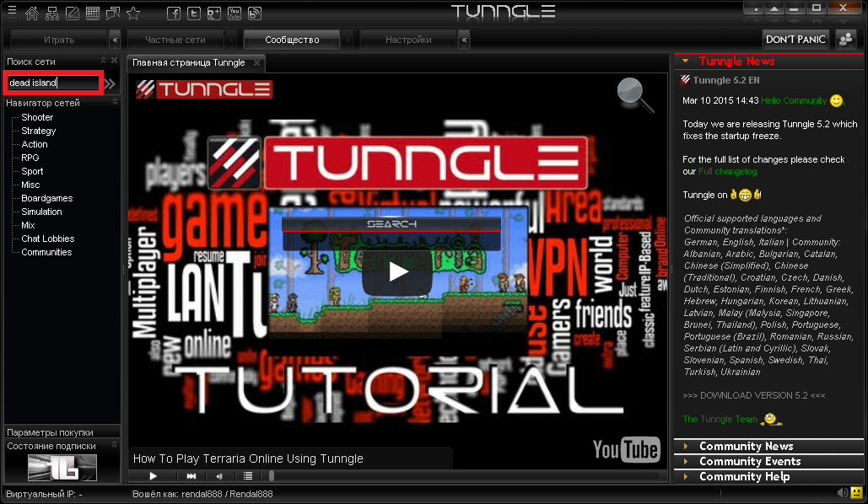
Task: Open the network structure icon
Action: click(52, 13)
